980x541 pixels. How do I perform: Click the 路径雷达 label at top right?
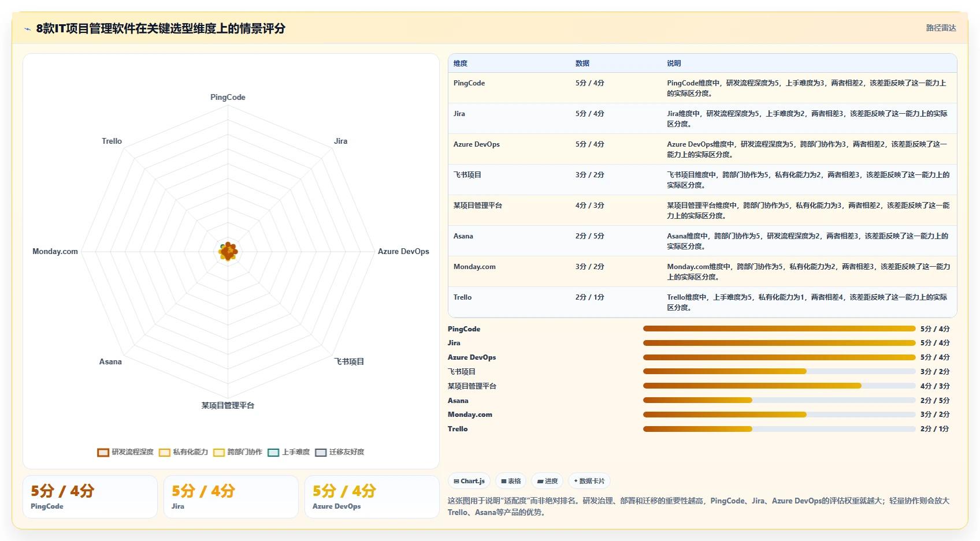click(941, 28)
